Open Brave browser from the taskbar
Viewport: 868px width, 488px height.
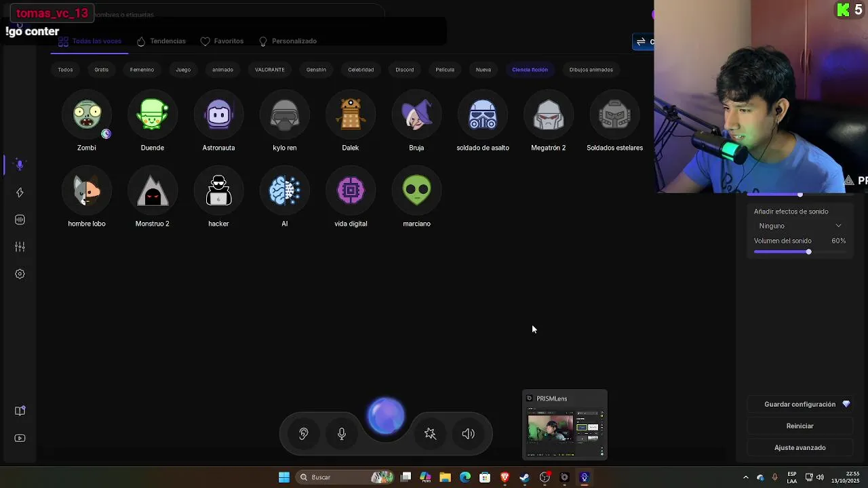coord(505,477)
